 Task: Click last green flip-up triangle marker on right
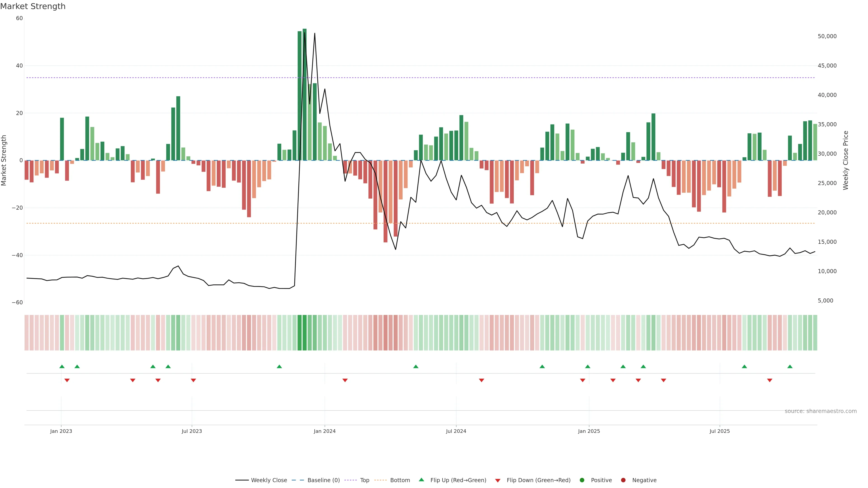coord(790,366)
